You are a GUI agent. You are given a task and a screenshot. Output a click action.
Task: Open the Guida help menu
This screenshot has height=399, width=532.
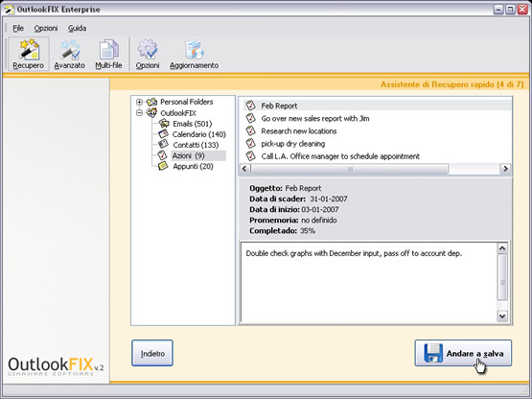pos(77,28)
